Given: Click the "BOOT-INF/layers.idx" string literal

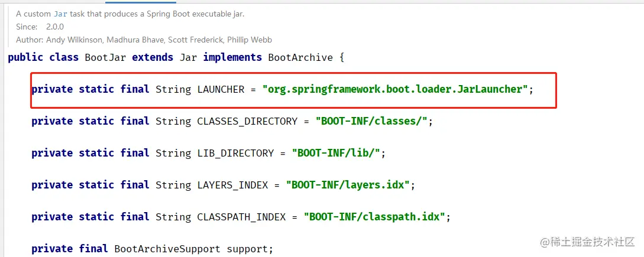Looking at the screenshot, I should click(x=348, y=185).
